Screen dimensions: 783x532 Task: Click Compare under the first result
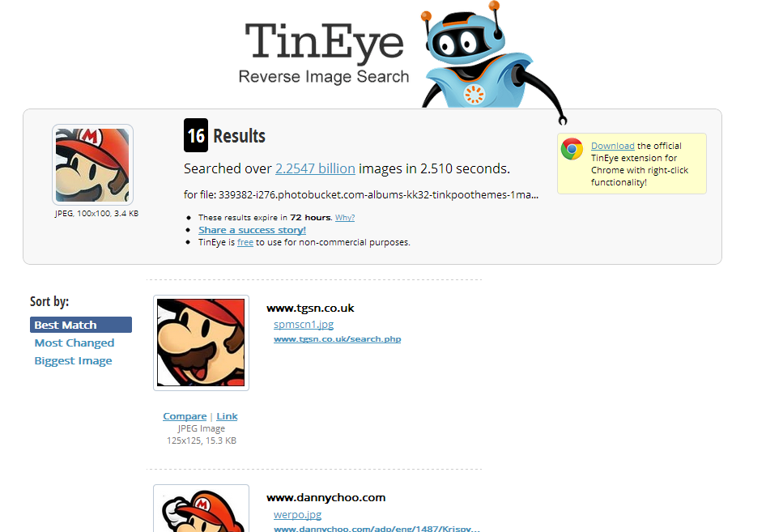tap(185, 416)
